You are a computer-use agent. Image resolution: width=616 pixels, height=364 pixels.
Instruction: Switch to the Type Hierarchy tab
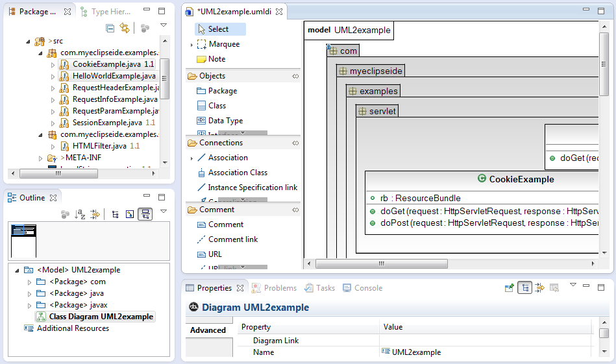[108, 12]
